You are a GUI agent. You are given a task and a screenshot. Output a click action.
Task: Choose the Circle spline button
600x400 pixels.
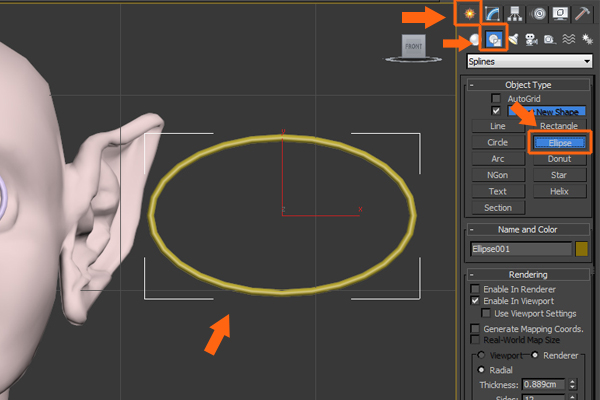coord(498,142)
